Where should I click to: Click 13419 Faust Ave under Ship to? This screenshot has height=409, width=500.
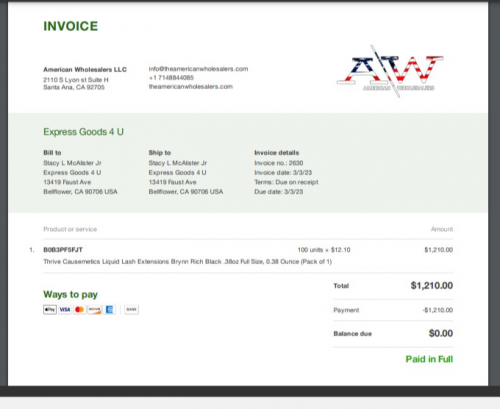tap(172, 182)
